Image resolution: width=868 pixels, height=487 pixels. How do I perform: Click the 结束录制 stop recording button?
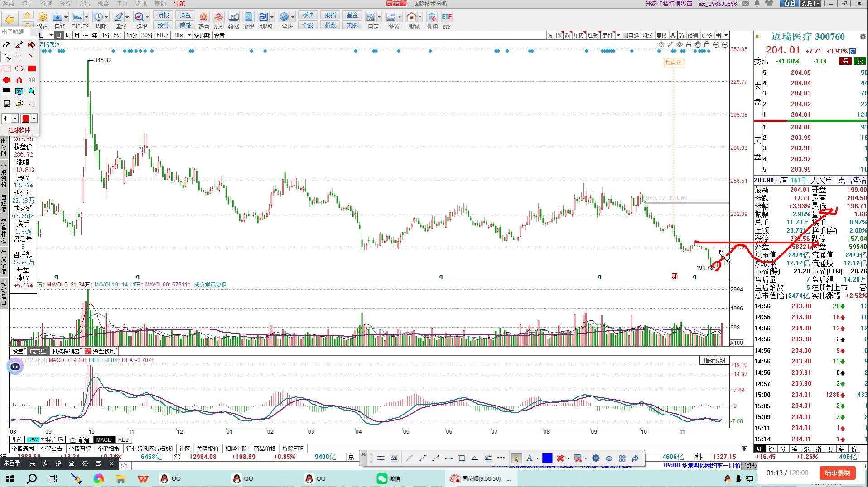(x=837, y=473)
